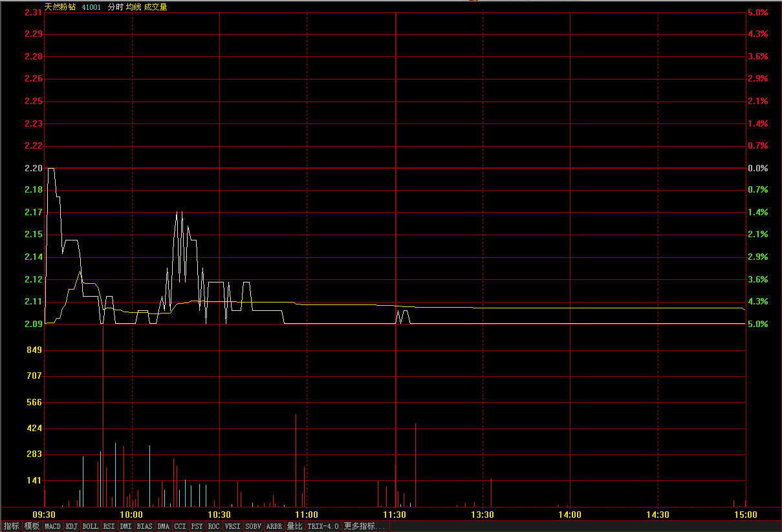
Task: Click the 849 volume axis label
Action: 34,350
